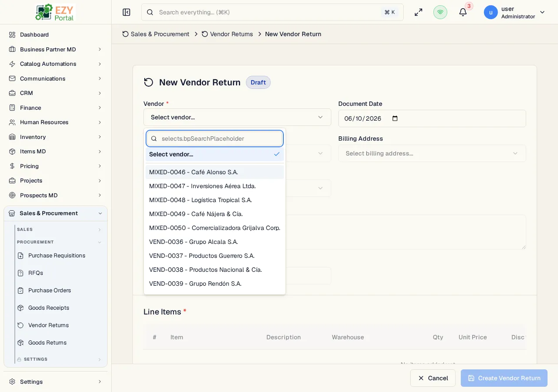This screenshot has height=392, width=558.
Task: Click the CRM sidebar icon
Action: point(12,93)
